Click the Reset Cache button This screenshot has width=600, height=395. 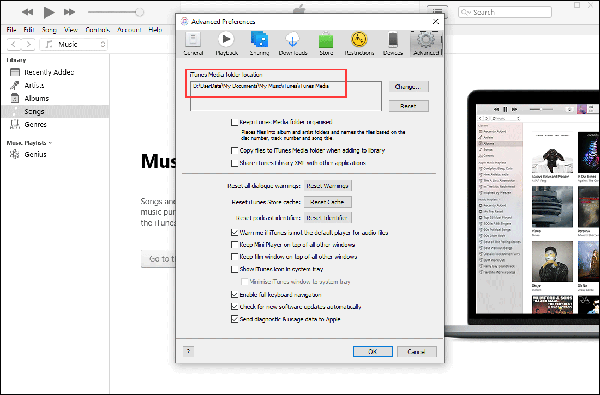coord(328,202)
